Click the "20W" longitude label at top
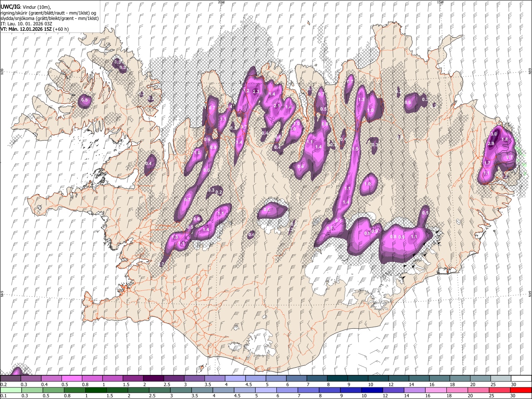The height and width of the screenshot is (399, 532). click(x=221, y=2)
